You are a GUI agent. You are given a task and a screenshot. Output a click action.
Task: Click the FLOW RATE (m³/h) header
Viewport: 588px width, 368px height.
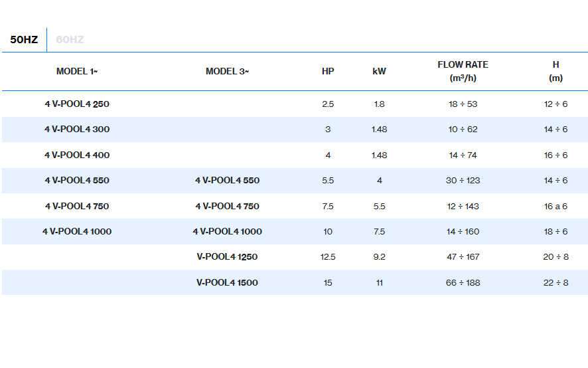pyautogui.click(x=463, y=71)
